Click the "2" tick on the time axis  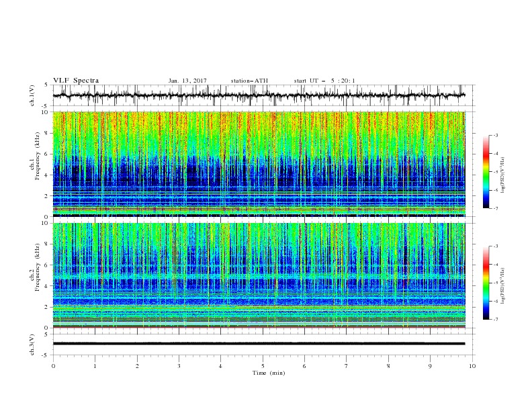[137, 366]
